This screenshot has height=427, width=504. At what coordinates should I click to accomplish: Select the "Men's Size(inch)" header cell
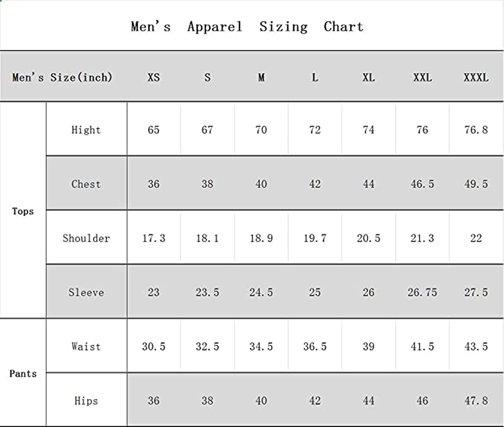pos(62,78)
